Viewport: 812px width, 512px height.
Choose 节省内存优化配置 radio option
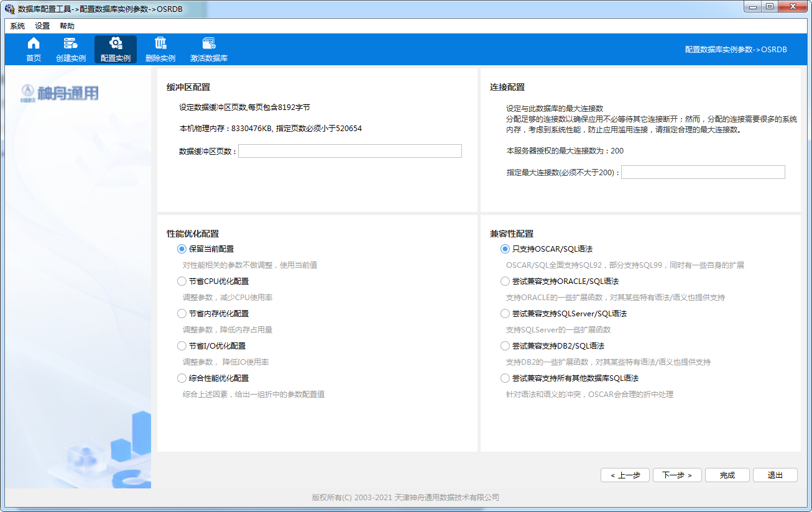(x=182, y=314)
